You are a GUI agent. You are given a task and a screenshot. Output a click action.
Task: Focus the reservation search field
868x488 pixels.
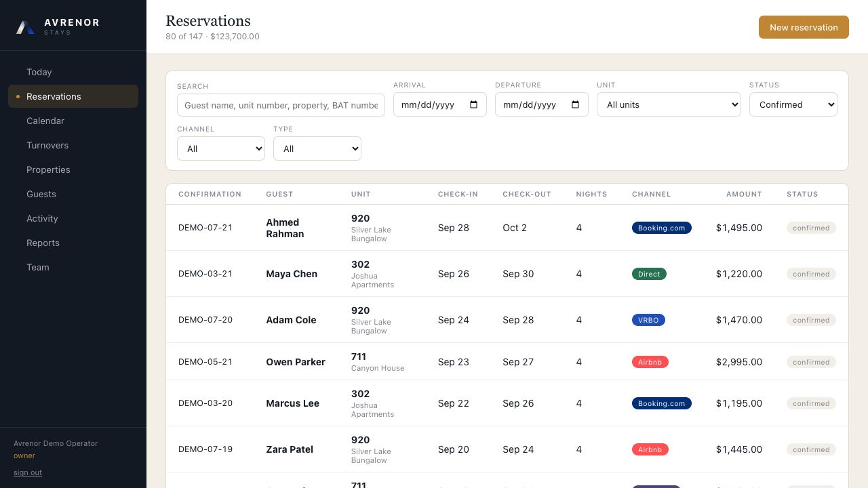pyautogui.click(x=281, y=105)
